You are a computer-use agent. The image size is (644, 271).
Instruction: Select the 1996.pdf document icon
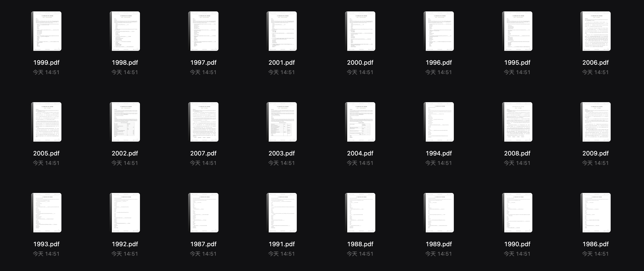[x=438, y=31]
